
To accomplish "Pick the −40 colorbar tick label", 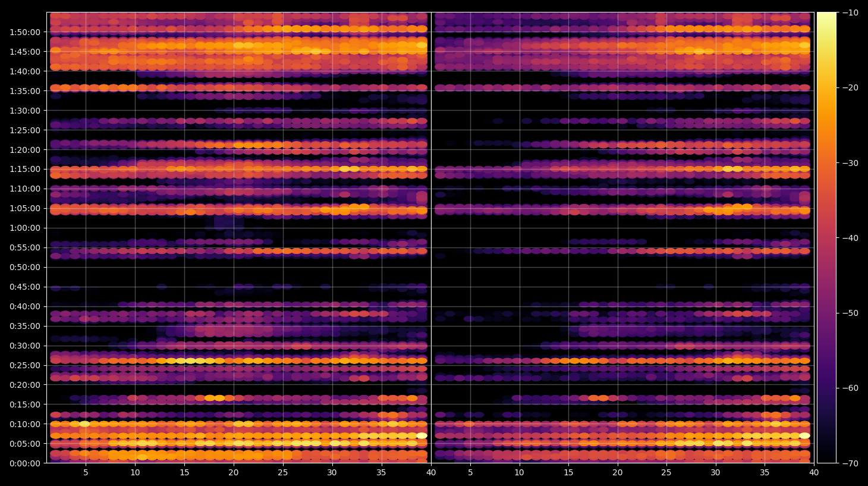I will point(850,238).
